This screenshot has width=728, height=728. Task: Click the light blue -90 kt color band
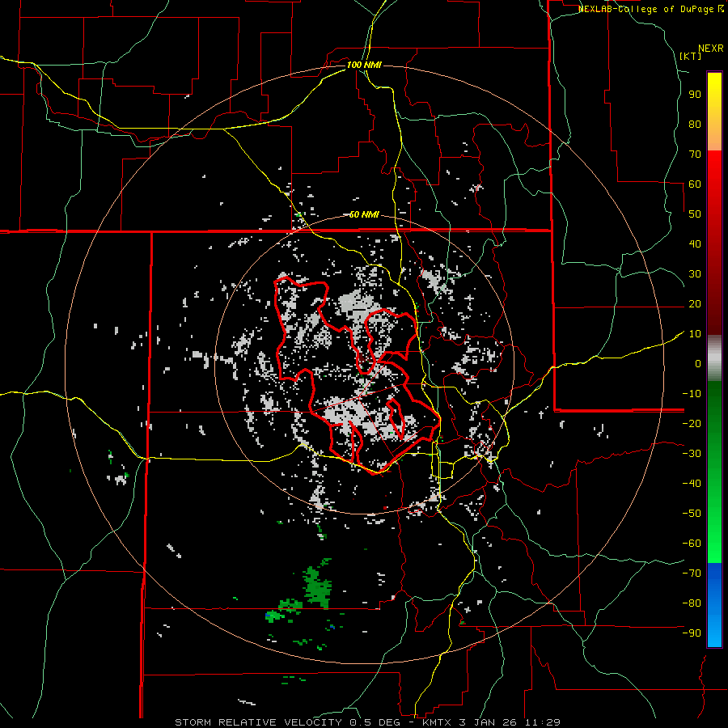(x=714, y=635)
